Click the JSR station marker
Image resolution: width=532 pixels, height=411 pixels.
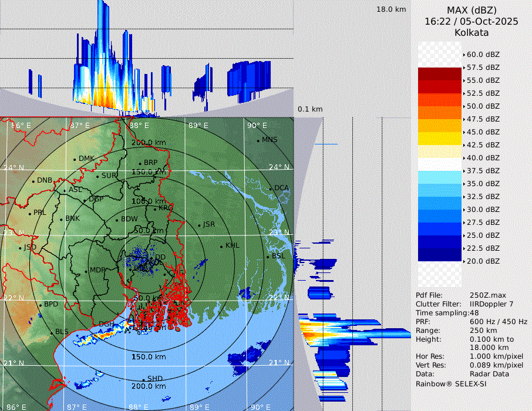click(x=199, y=225)
